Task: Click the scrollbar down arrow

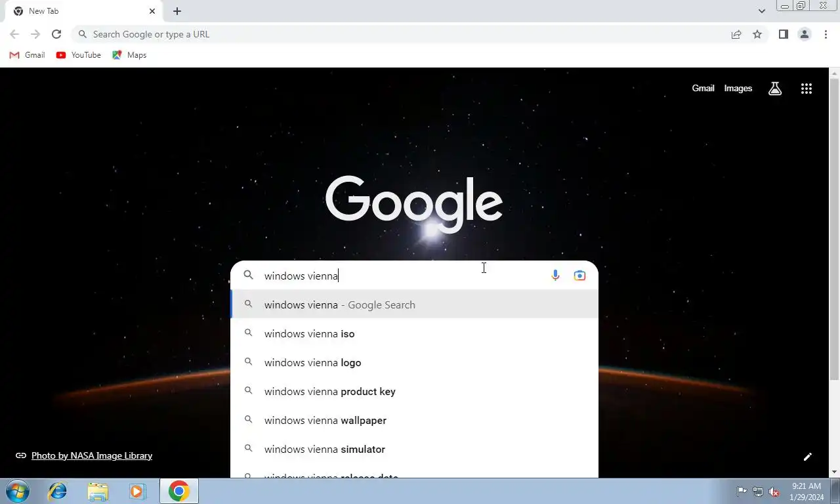Action: point(834,472)
